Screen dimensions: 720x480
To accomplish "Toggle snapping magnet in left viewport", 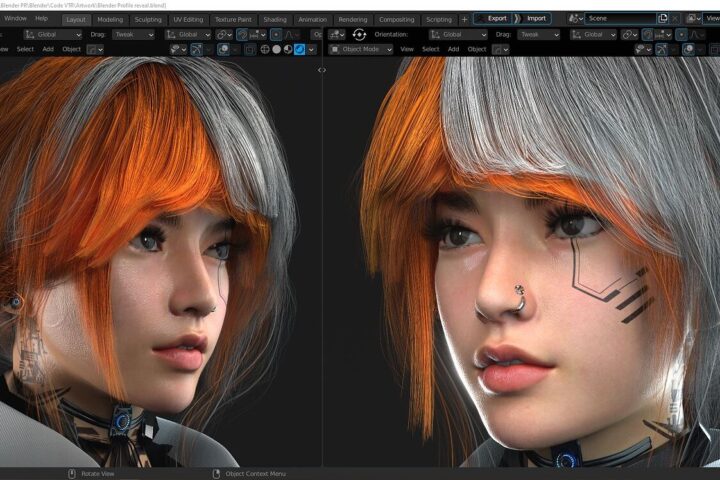I will (242, 34).
